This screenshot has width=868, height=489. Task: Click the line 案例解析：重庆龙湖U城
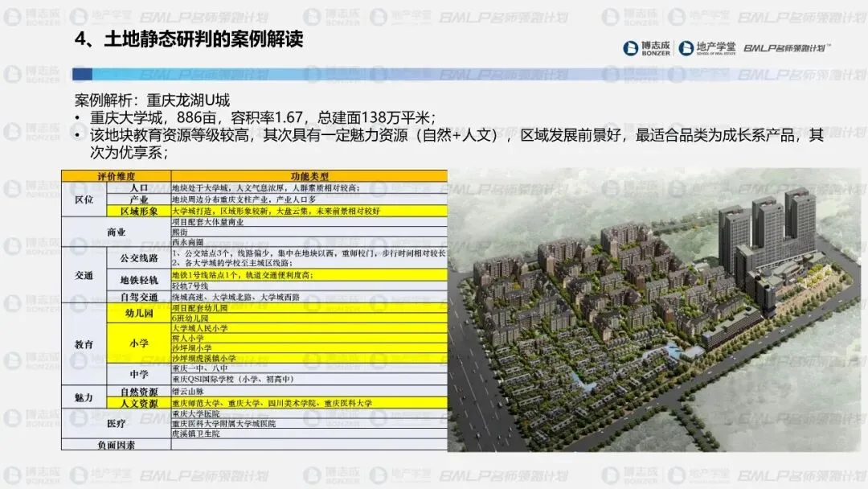152,101
